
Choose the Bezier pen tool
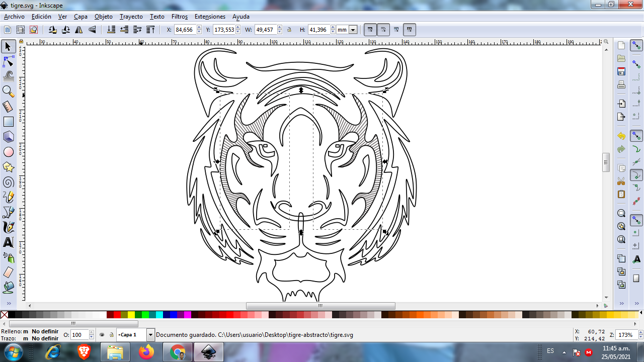tap(8, 212)
